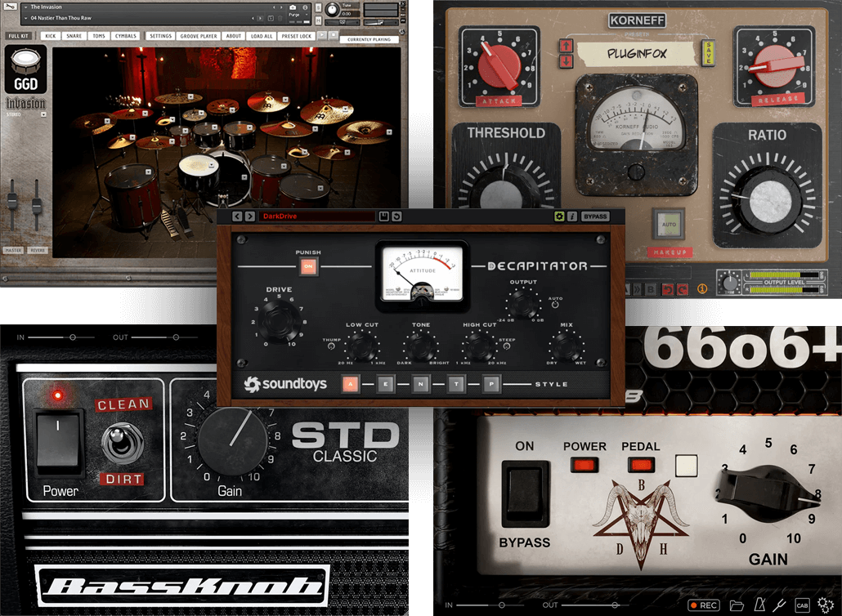Open the Korneff PLUGINFOX preset label

click(x=636, y=54)
